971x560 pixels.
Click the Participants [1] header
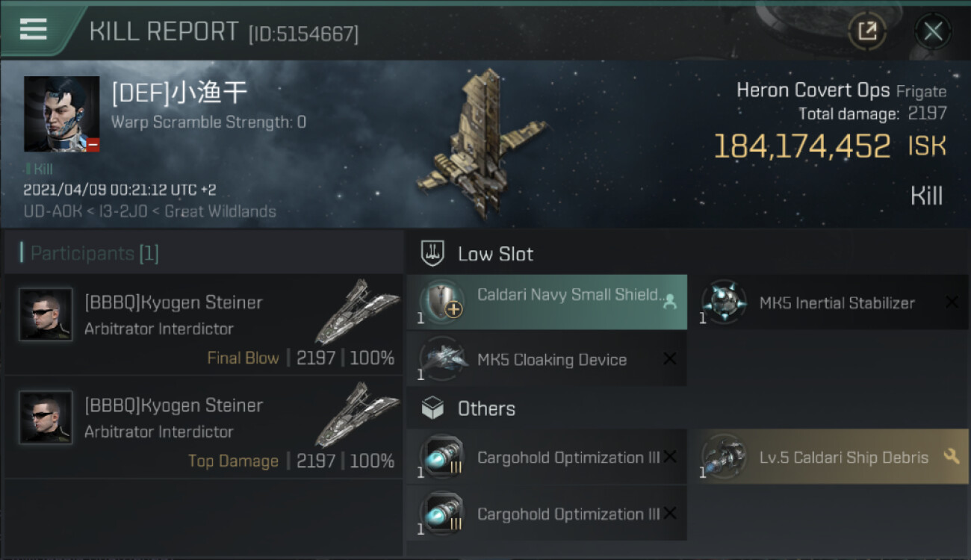click(90, 253)
